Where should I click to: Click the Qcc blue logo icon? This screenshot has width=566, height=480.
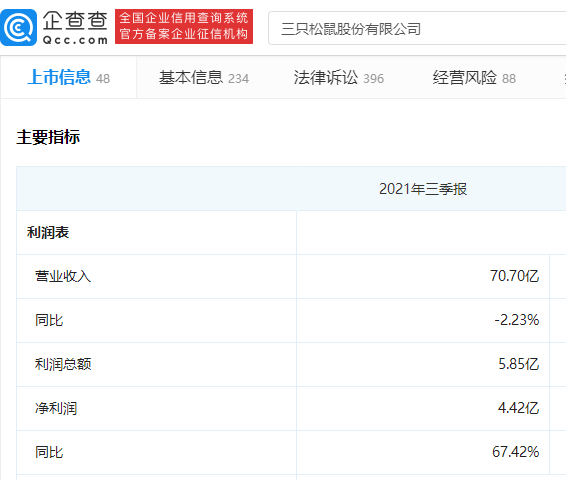pyautogui.click(x=18, y=27)
